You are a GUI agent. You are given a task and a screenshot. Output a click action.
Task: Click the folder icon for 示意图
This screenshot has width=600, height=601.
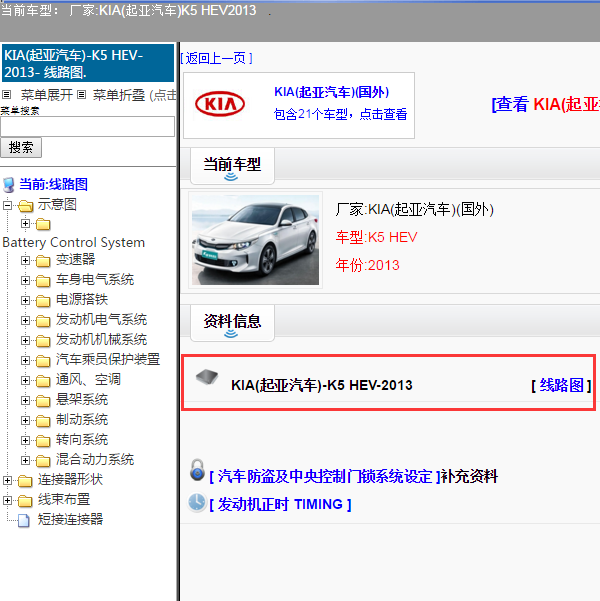tap(25, 205)
